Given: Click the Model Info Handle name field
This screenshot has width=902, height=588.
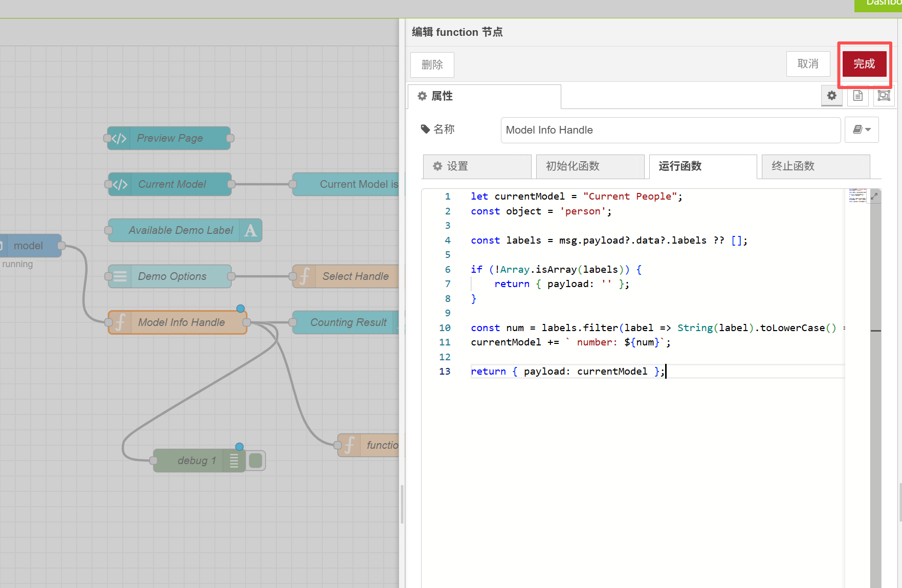Looking at the screenshot, I should (670, 130).
